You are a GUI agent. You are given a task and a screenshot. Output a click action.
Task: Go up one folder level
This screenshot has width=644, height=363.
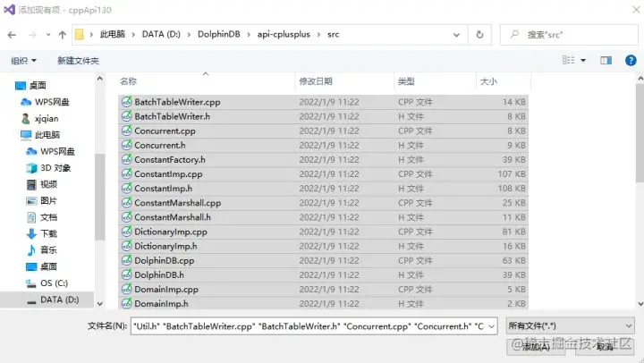pyautogui.click(x=63, y=35)
